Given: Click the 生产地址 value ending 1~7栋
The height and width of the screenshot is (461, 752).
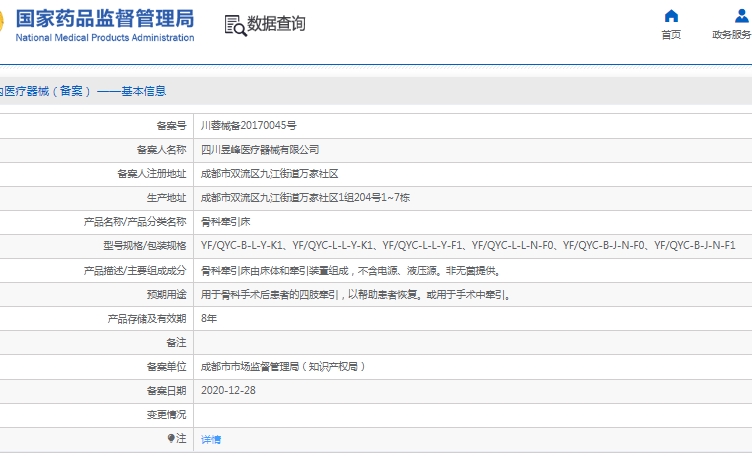Looking at the screenshot, I should tap(305, 198).
